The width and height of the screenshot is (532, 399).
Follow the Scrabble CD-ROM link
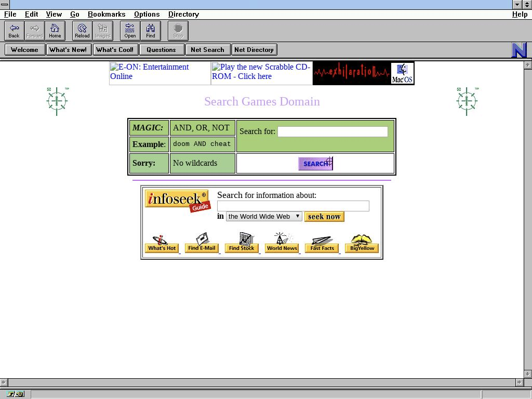click(x=261, y=72)
